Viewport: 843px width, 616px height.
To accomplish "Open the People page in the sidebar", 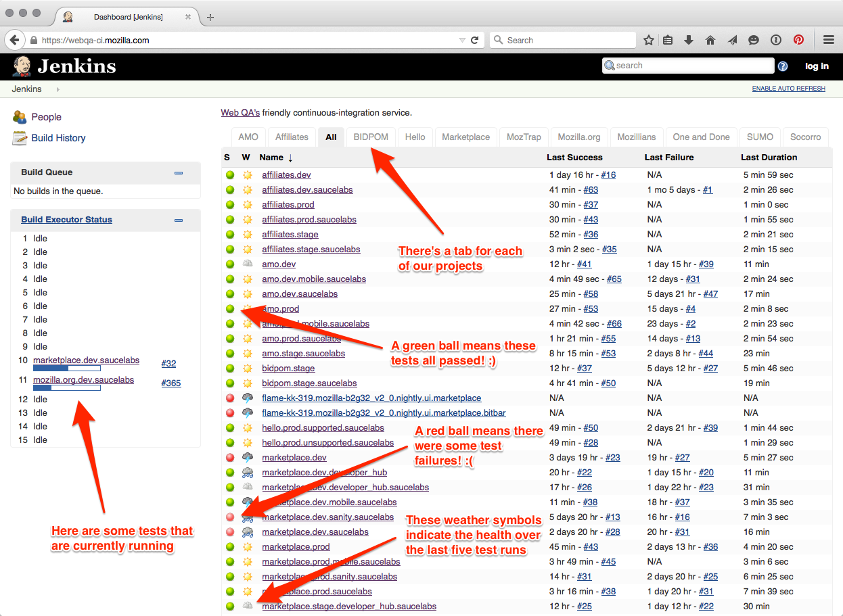I will pyautogui.click(x=45, y=116).
